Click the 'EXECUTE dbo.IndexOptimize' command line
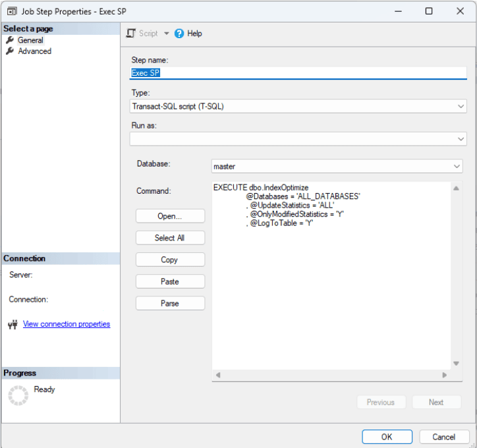Screen dimensions: 477x448 pos(261,187)
